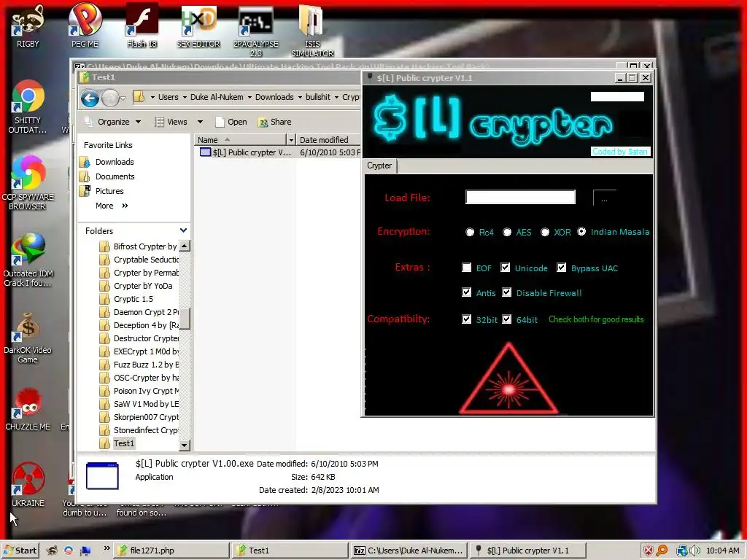Viewport: 747px width, 560px height.
Task: Expand quick launch overflow chevron
Action: [107, 548]
